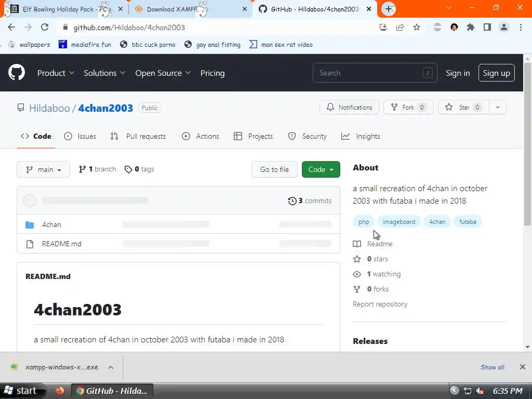Select the futaba topic tag
The image size is (532, 399).
point(468,221)
